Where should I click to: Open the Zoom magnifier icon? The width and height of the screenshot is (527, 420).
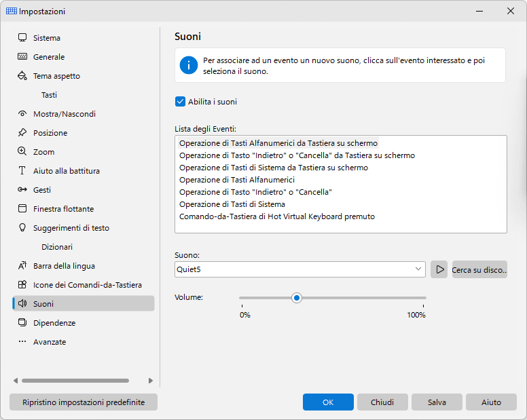coord(22,151)
